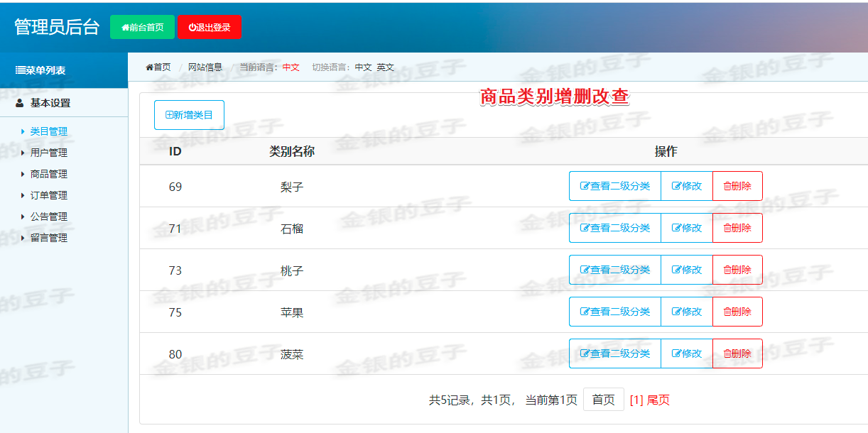The image size is (868, 433).
Task: Delete the 苹果 category
Action: [x=737, y=312]
